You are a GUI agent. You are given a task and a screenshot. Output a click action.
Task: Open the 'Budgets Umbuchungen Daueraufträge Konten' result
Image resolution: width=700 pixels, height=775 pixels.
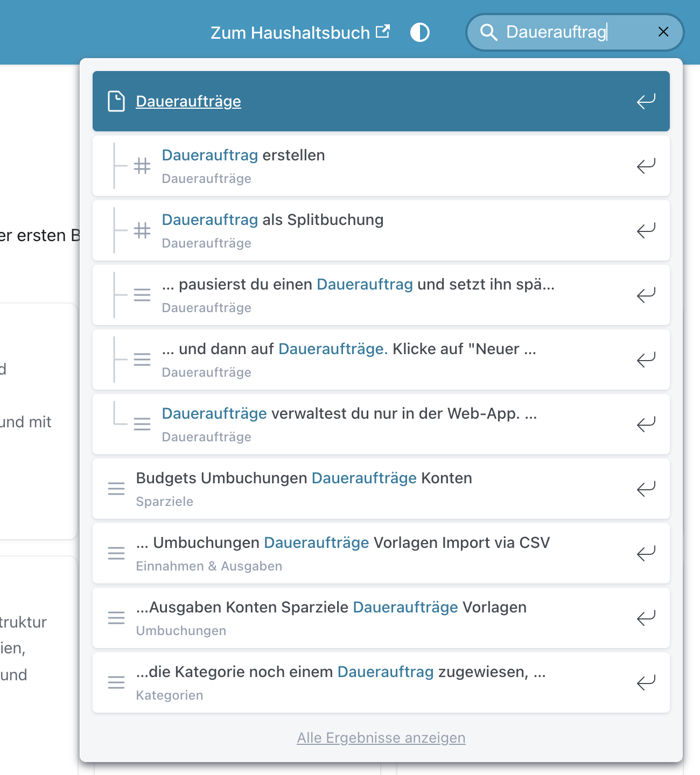click(x=381, y=489)
